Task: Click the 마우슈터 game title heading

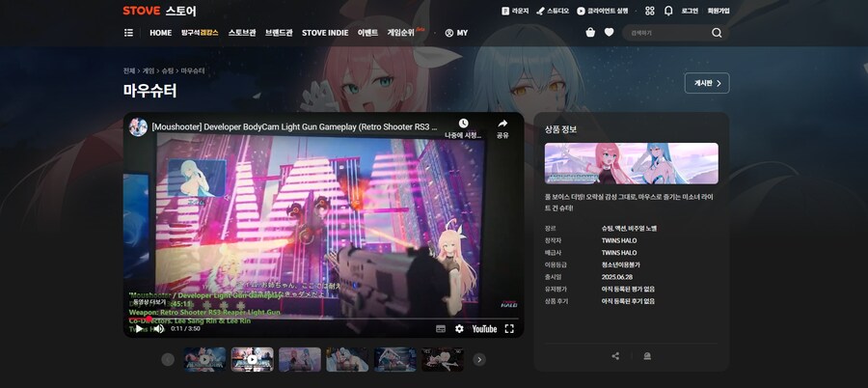Action: click(150, 91)
